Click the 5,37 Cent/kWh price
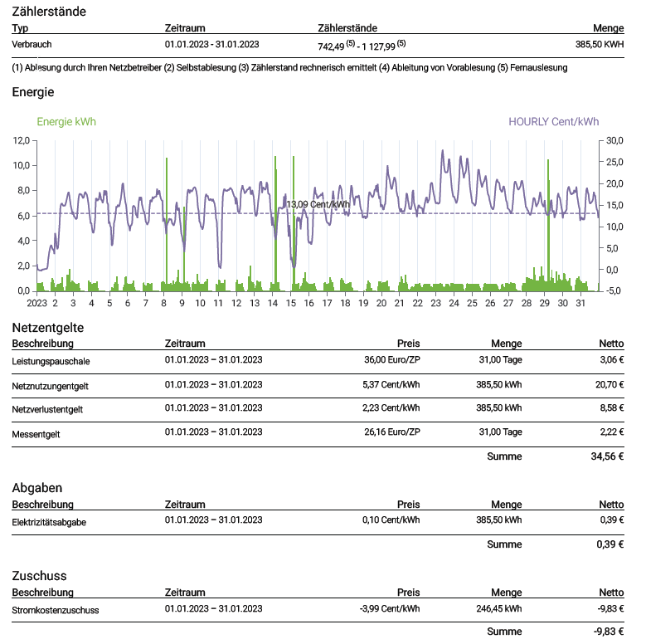 [x=391, y=385]
